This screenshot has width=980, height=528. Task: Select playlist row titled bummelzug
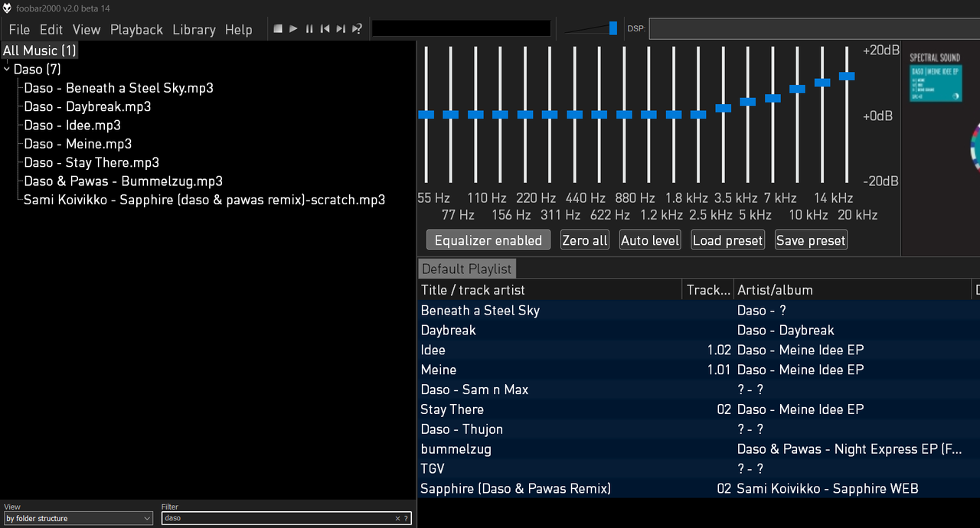pyautogui.click(x=698, y=449)
